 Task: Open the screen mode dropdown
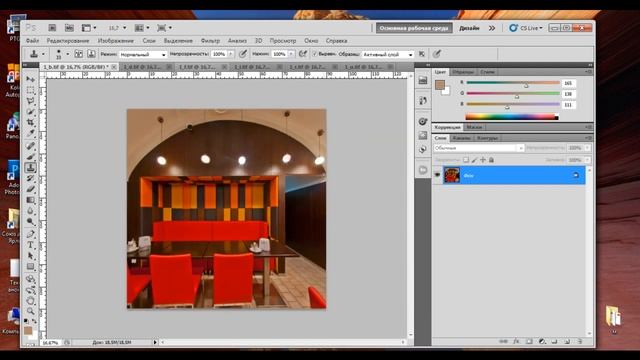point(164,28)
